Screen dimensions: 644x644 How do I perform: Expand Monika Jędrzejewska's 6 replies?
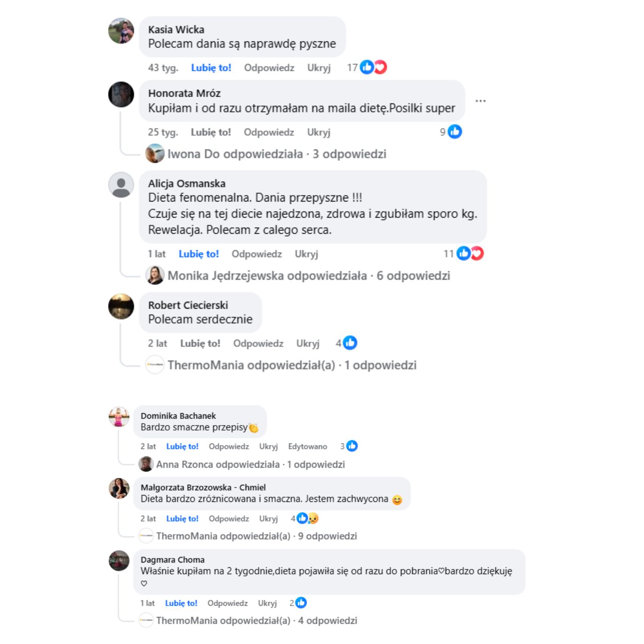309,276
